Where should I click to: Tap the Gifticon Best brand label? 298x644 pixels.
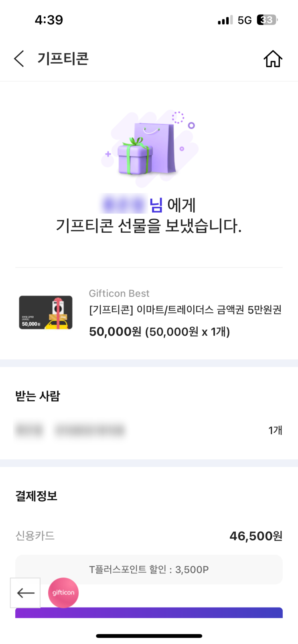[x=119, y=293]
